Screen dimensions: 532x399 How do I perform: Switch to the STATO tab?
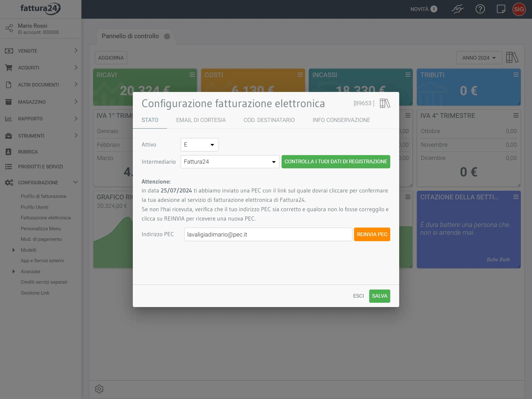pyautogui.click(x=150, y=120)
